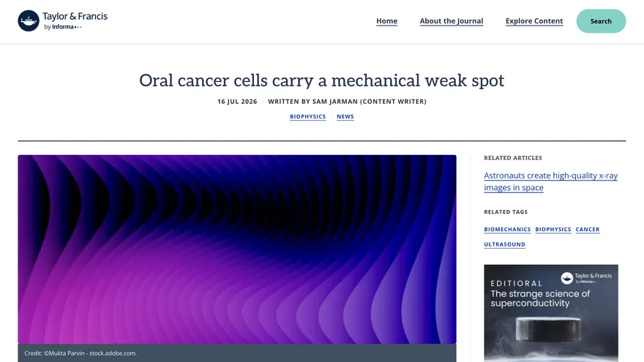Click the Written by Sam Jarman byline
Screen dimensions: 644x362
(347, 102)
